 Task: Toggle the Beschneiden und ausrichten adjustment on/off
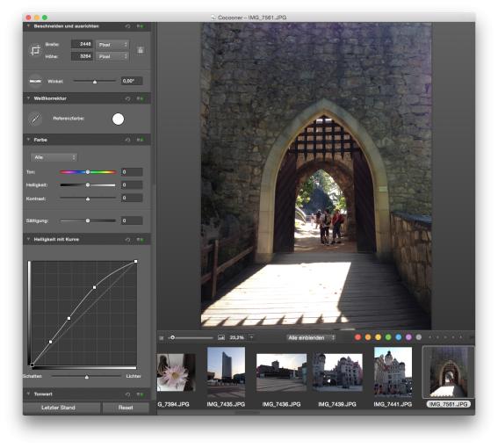click(140, 26)
